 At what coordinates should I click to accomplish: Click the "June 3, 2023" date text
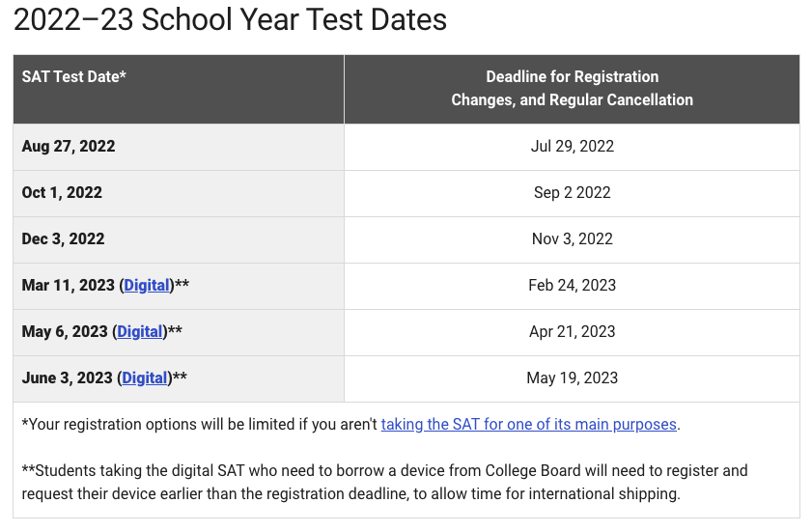pos(67,378)
